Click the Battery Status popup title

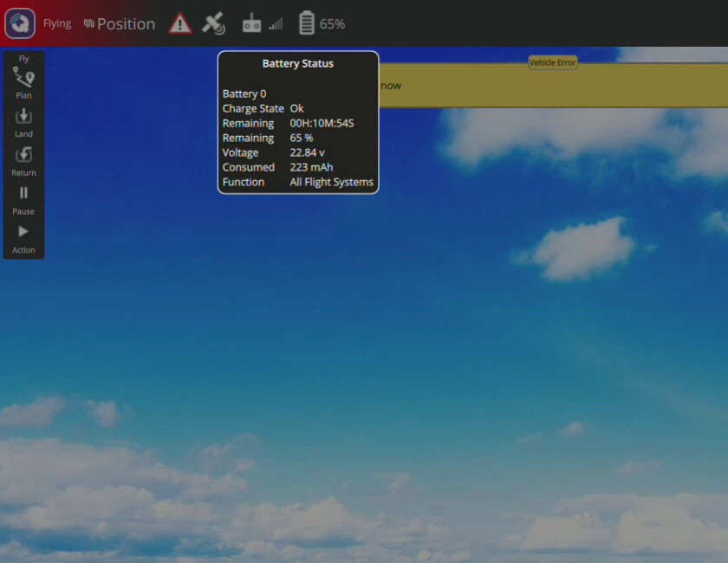coord(297,63)
